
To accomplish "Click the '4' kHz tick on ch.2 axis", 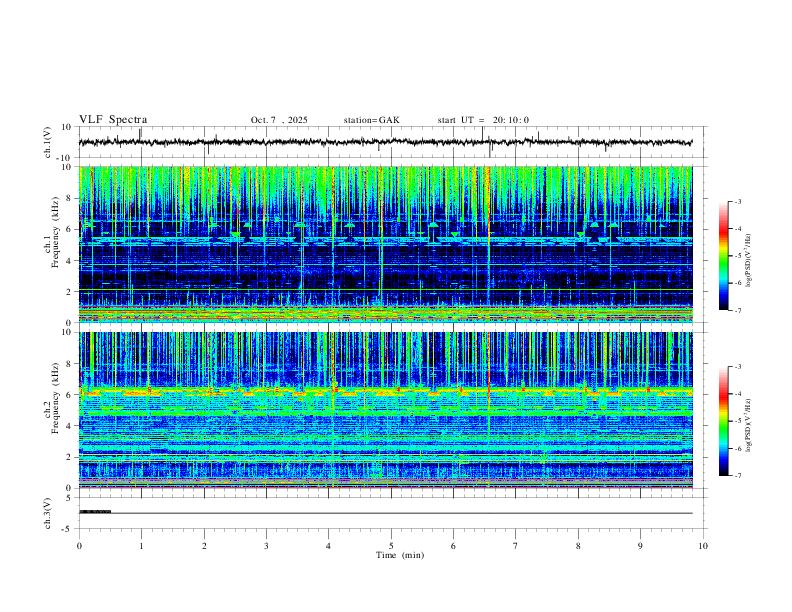I will 69,426.
